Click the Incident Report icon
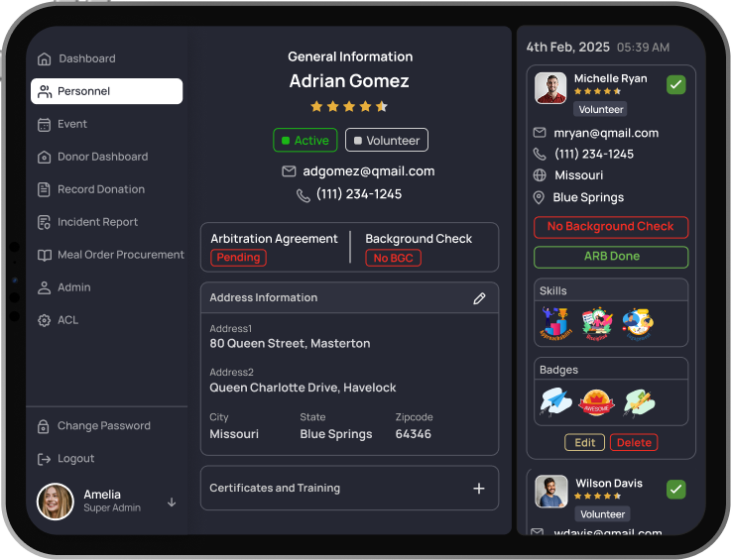The image size is (731, 560). pyautogui.click(x=44, y=223)
